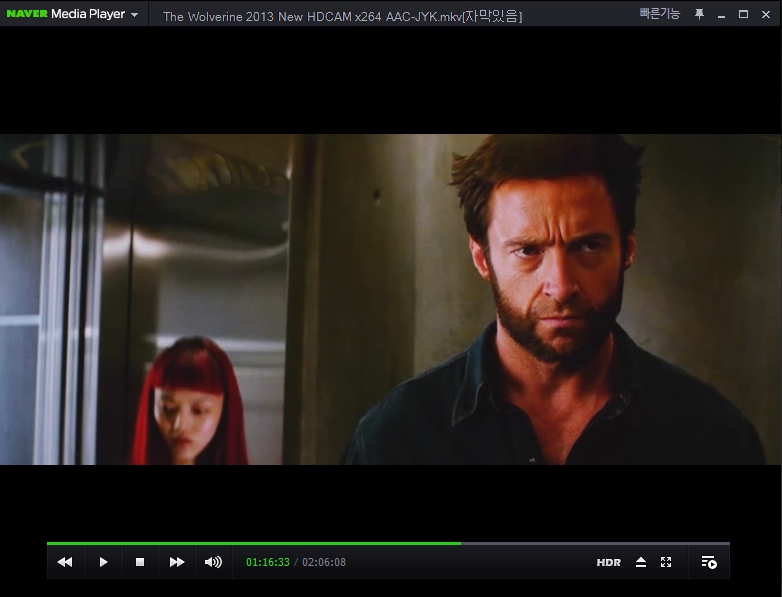This screenshot has width=782, height=597.
Task: Start playback with the play button
Action: [x=103, y=562]
